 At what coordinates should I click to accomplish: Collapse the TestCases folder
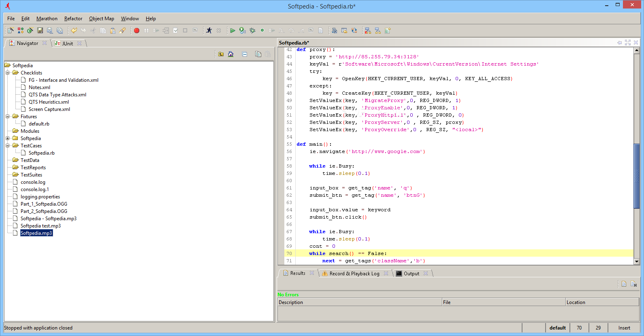[x=7, y=146]
